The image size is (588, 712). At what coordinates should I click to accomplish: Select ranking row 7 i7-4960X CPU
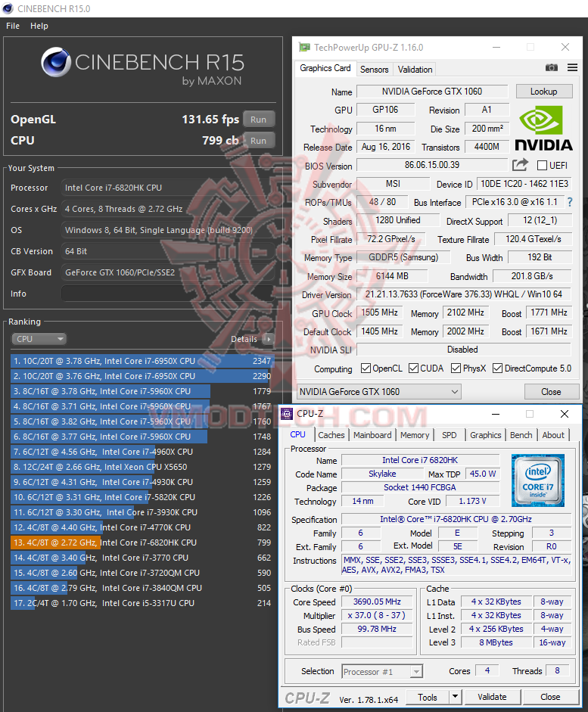point(142,452)
